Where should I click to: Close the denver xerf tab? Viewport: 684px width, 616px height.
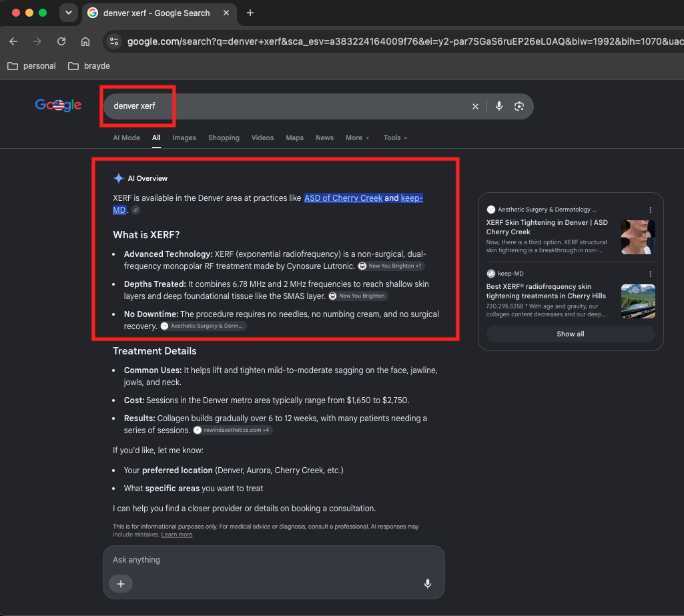tap(226, 13)
